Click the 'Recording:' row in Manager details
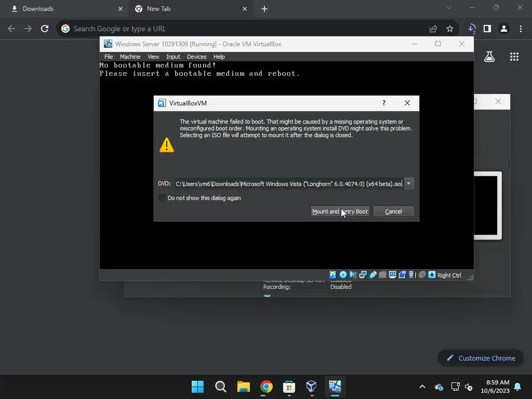This screenshot has width=532, height=399. pos(308,287)
